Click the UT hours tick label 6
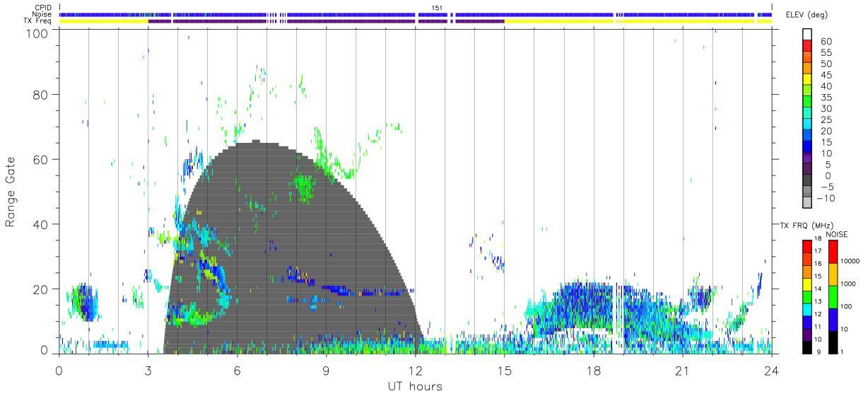The image size is (868, 401). point(237,371)
